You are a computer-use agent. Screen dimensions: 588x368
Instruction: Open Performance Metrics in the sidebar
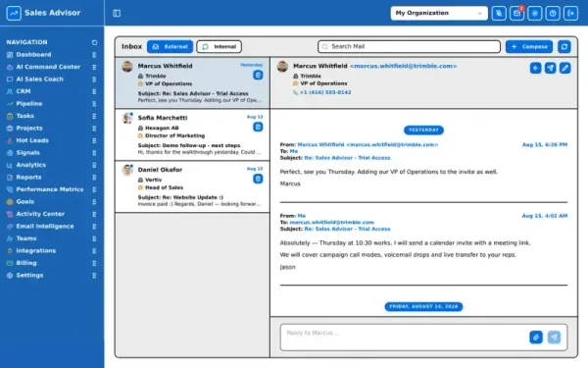[x=50, y=189]
